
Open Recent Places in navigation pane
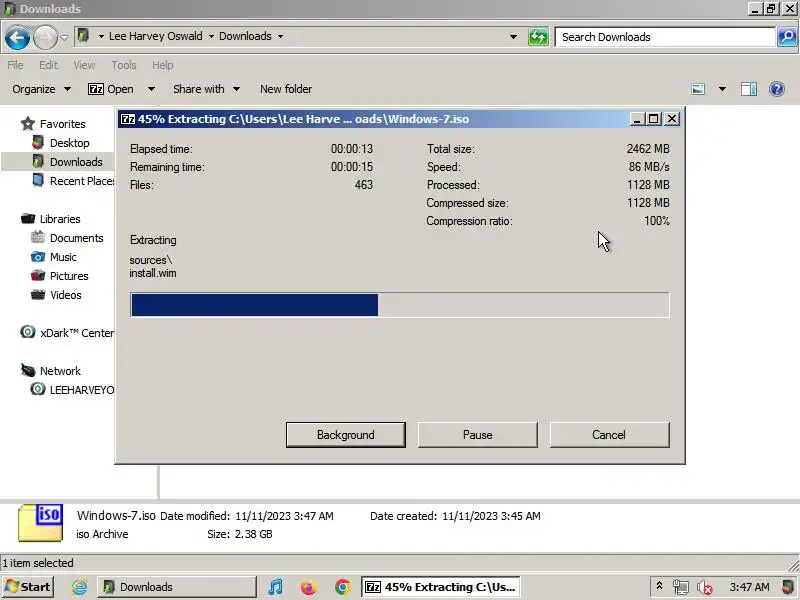pos(73,181)
